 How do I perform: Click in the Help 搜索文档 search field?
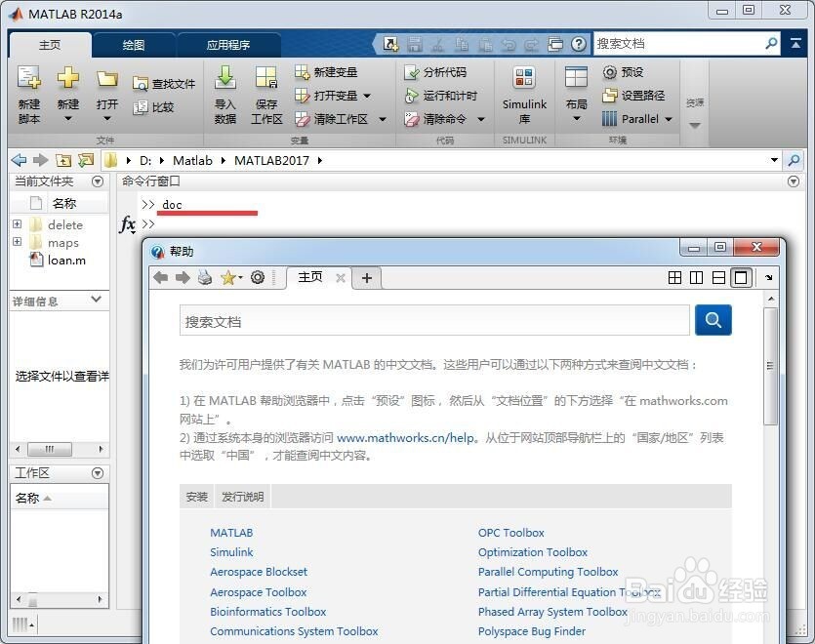click(x=434, y=321)
